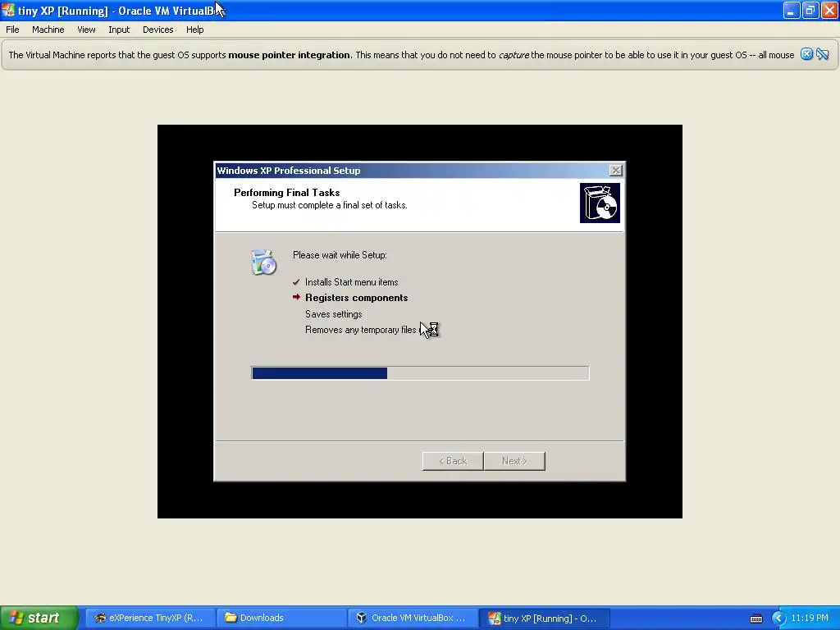This screenshot has width=840, height=630.
Task: Open the View menu
Action: tap(86, 30)
